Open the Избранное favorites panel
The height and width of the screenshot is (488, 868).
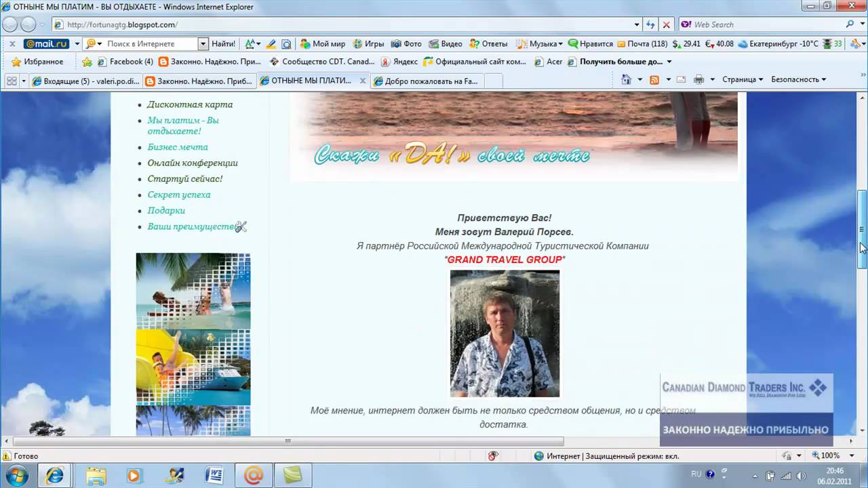[38, 62]
